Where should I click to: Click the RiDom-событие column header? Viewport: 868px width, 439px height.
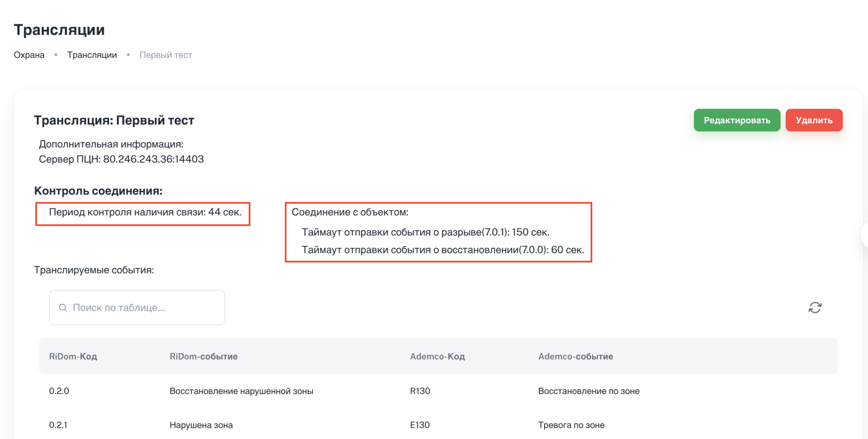[x=204, y=356]
